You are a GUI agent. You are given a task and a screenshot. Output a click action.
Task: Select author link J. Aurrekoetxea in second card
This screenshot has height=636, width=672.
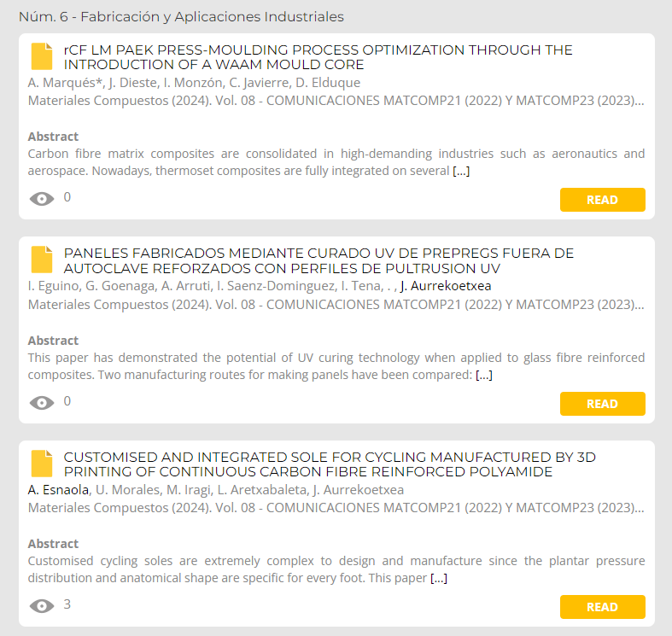coord(446,286)
